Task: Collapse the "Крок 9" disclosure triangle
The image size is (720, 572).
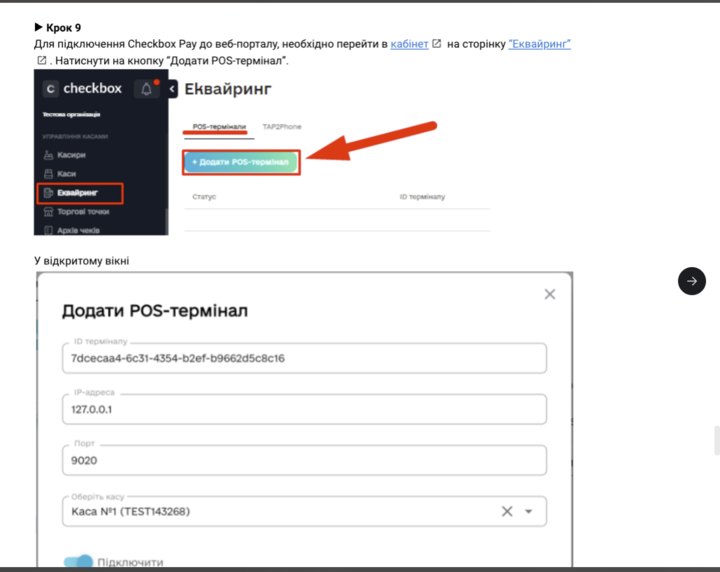Action: click(39, 28)
